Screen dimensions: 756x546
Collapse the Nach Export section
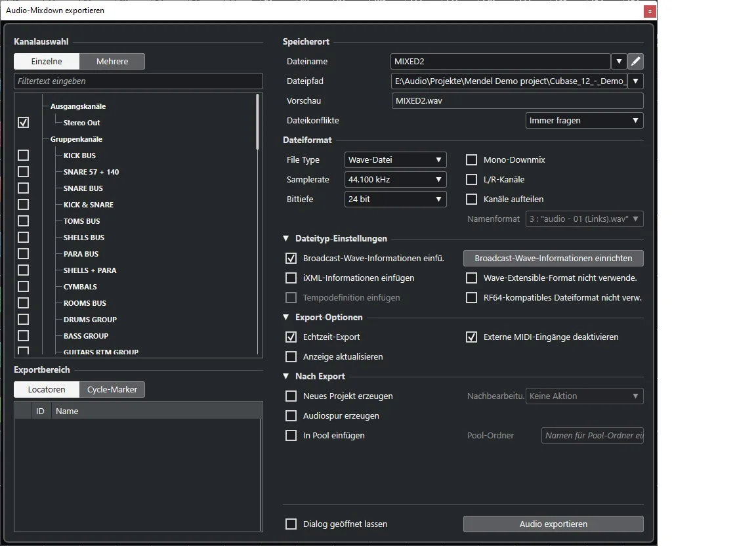click(x=286, y=376)
